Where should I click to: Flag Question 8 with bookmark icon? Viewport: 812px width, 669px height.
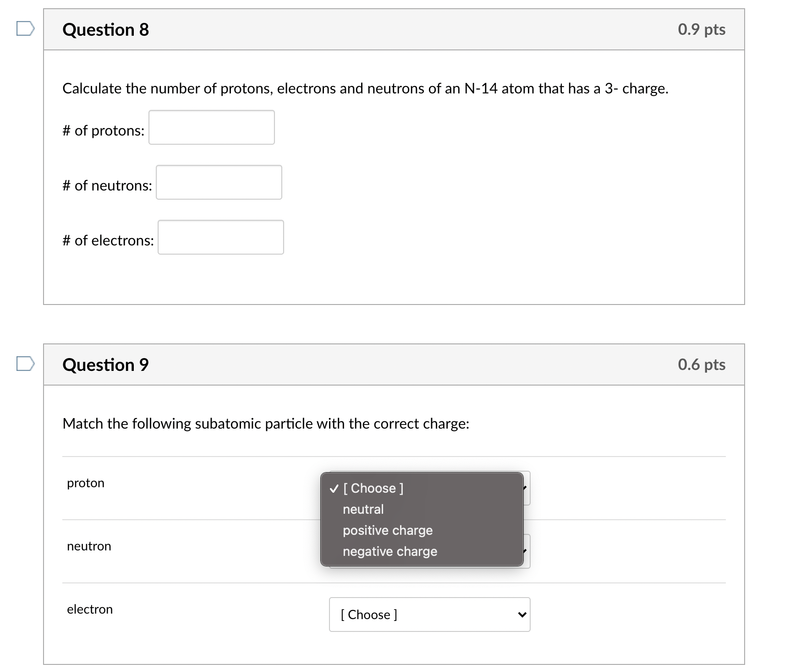[25, 29]
